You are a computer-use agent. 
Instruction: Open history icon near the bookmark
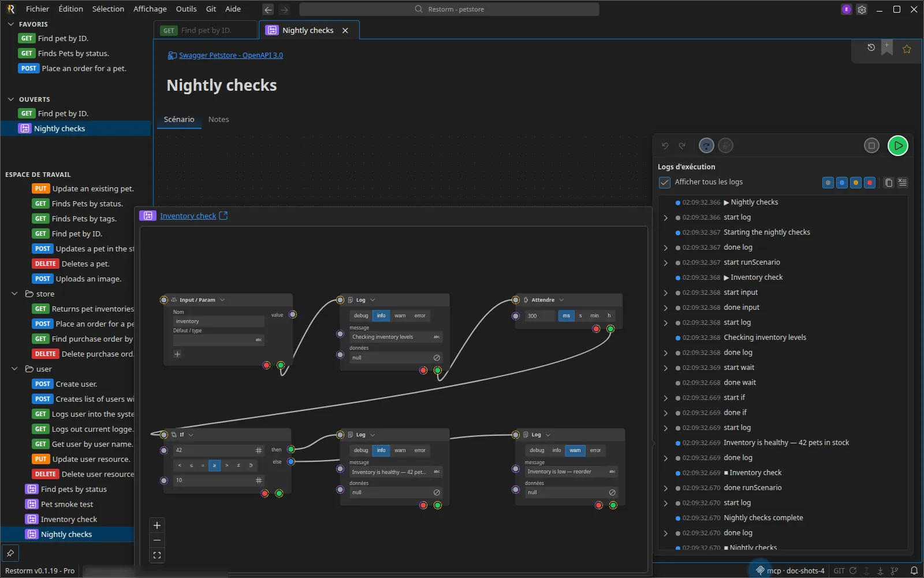pos(871,47)
